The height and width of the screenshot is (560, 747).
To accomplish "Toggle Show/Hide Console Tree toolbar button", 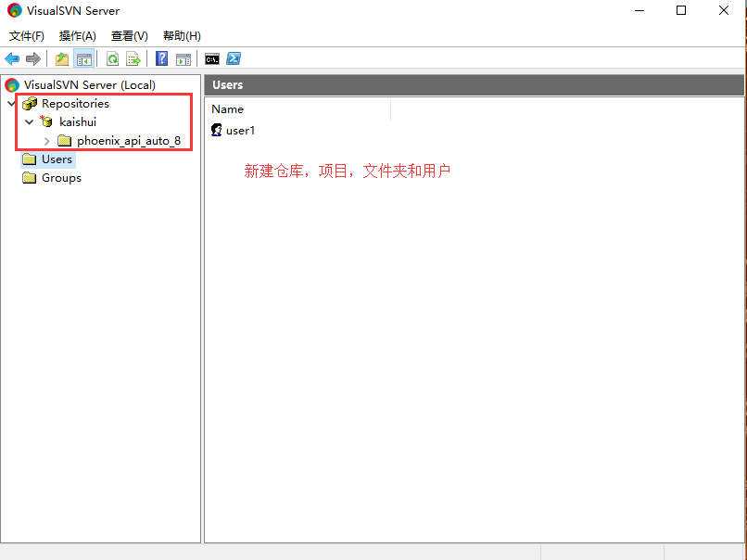I will click(x=83, y=59).
